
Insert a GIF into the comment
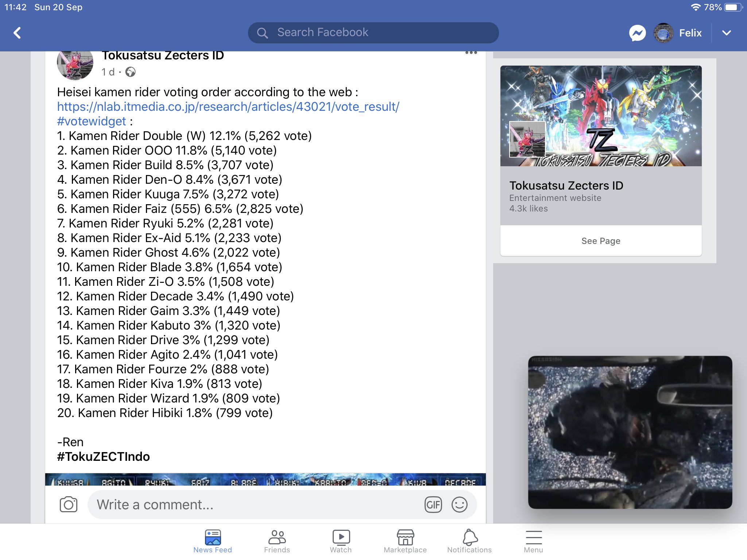click(x=433, y=505)
